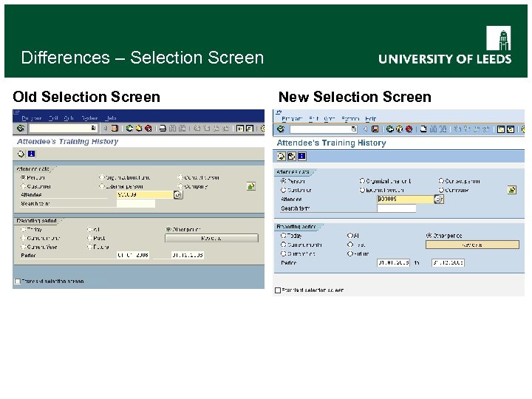Click Period end date field, new screen
Image resolution: width=532 pixels, height=399 pixels.
click(x=448, y=262)
